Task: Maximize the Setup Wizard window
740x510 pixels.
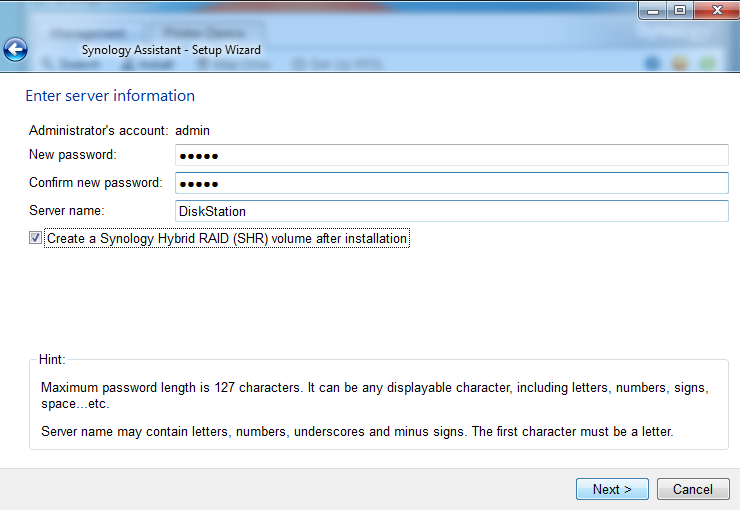Action: coord(680,10)
